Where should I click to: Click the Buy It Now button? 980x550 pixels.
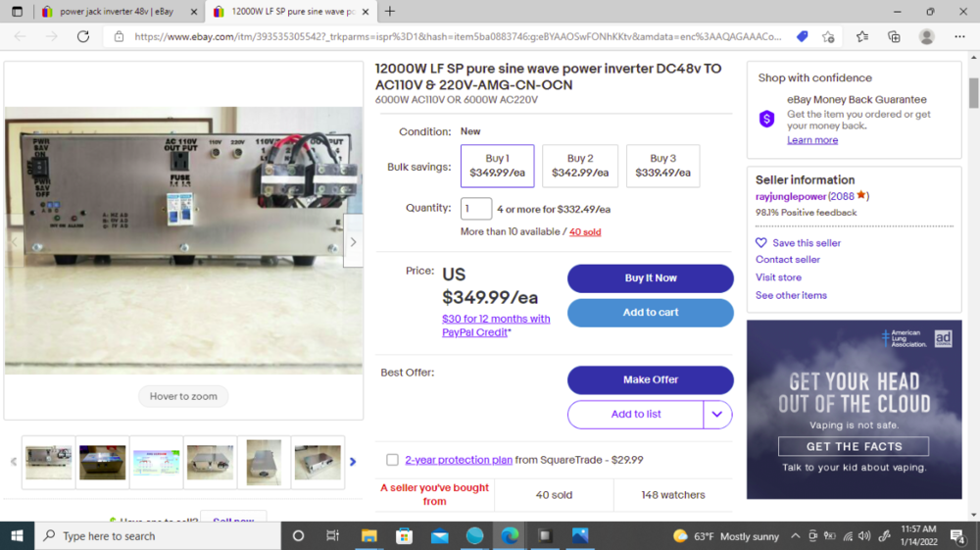coord(651,278)
